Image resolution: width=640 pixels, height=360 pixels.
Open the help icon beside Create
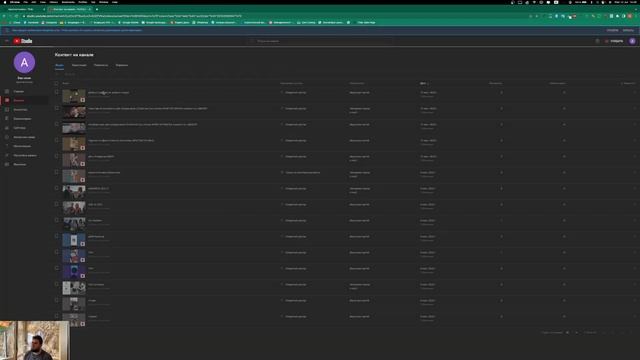597,41
